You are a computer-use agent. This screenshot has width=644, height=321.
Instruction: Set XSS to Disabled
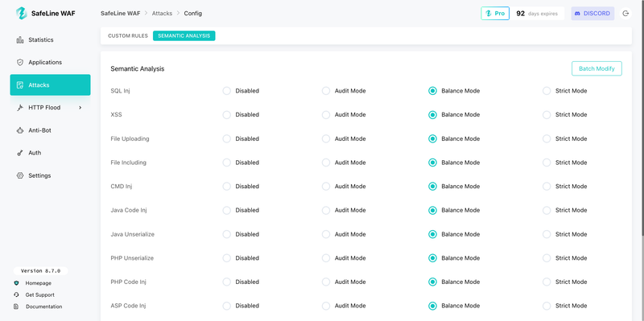tap(227, 115)
